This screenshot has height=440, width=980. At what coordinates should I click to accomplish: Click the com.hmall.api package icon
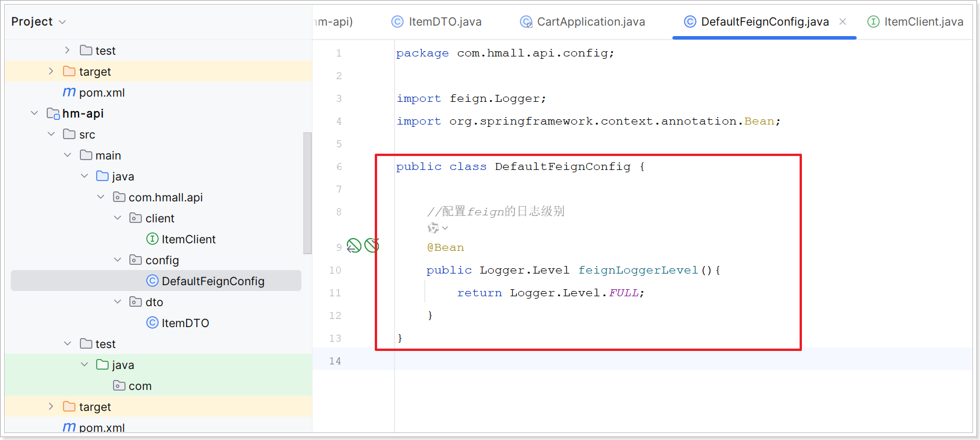click(119, 197)
